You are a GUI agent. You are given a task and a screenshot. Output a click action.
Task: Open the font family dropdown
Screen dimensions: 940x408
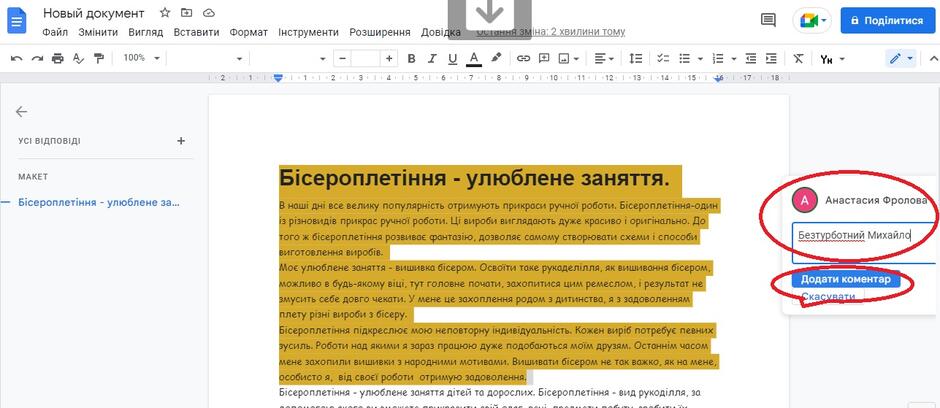tap(290, 58)
